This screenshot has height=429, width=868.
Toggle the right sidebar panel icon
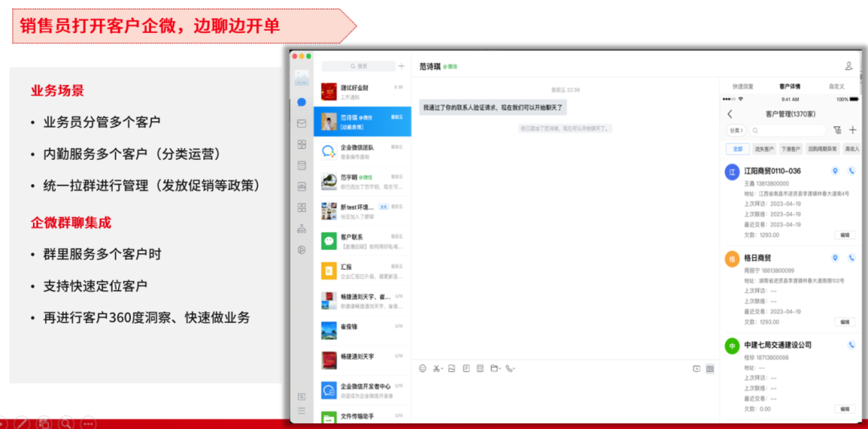(x=710, y=369)
